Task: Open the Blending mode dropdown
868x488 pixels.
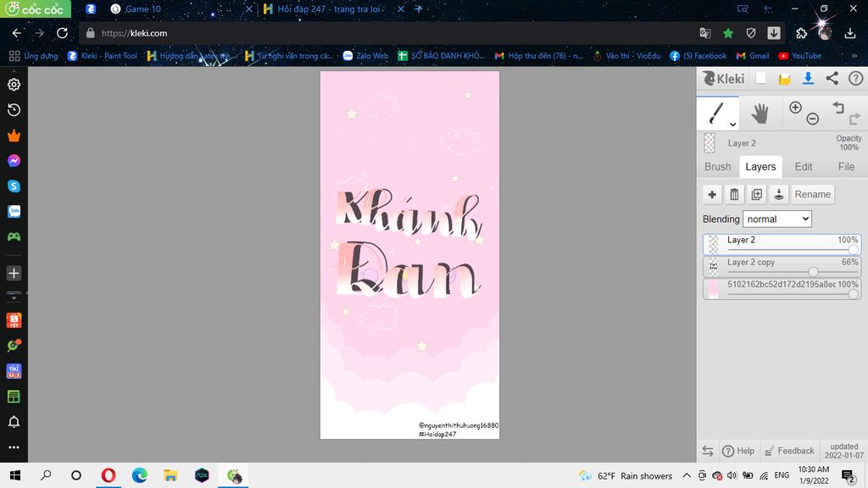Action: pyautogui.click(x=776, y=219)
